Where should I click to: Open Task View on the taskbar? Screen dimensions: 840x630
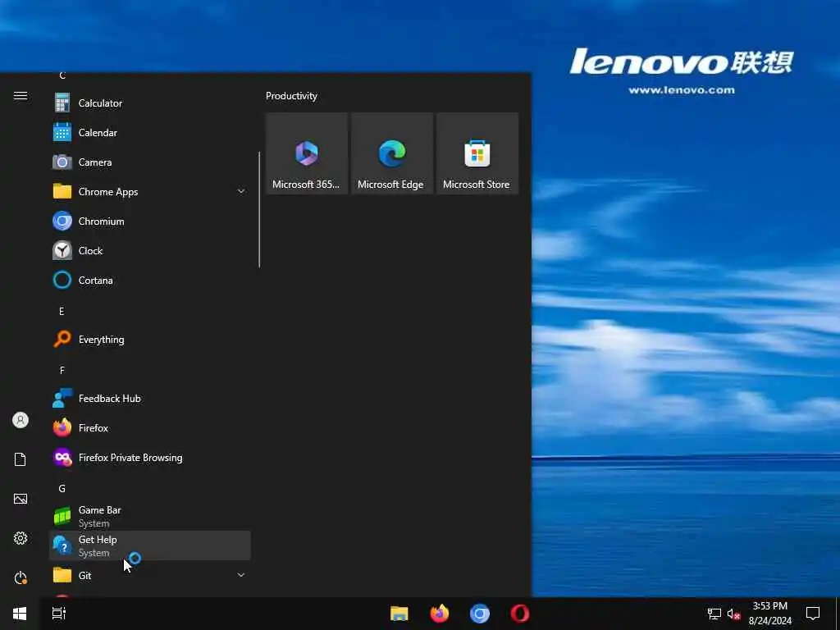(x=59, y=614)
